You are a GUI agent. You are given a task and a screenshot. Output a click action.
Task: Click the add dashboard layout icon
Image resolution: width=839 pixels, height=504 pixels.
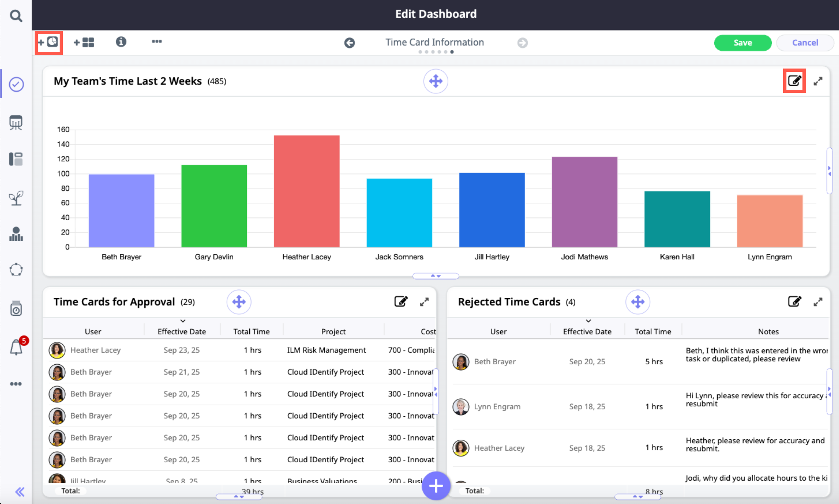coord(84,43)
